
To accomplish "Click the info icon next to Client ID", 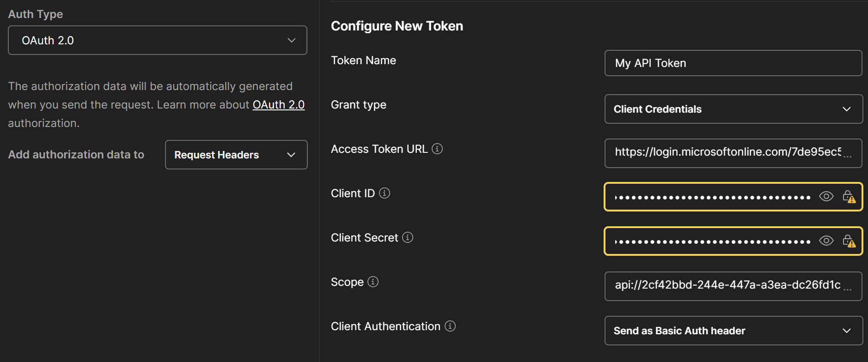I will point(384,193).
